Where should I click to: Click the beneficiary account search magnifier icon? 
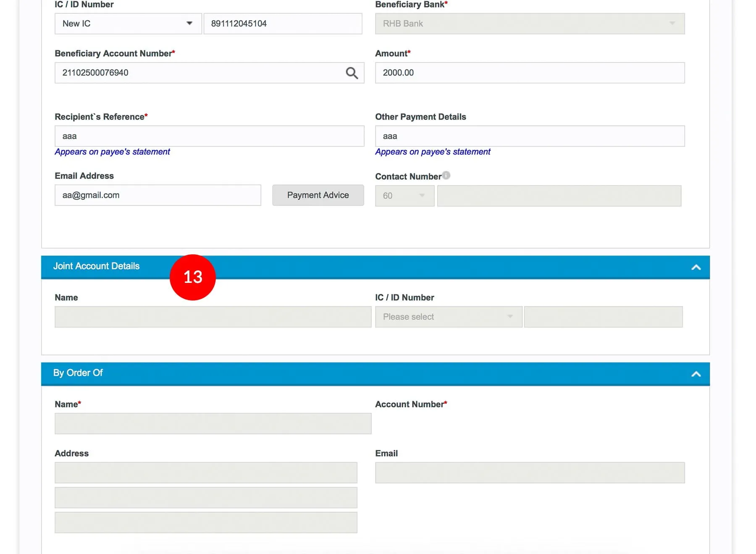(352, 73)
